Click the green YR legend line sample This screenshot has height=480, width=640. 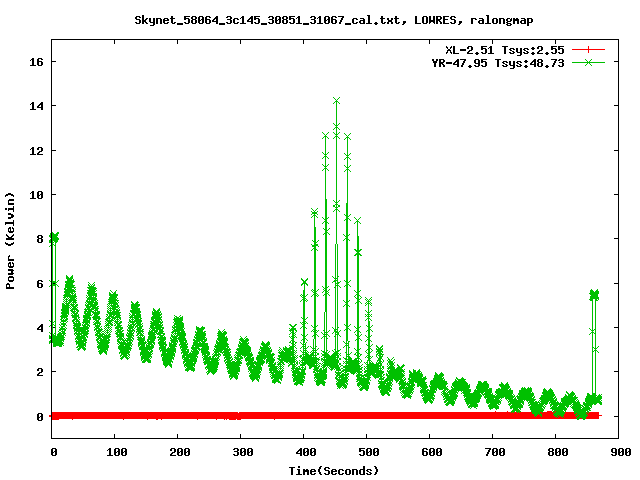tap(588, 62)
